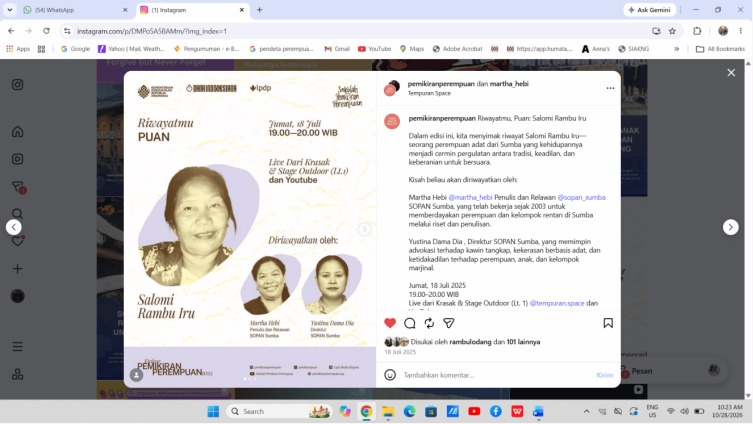Open the tab search dropdown chevron
Image resolution: width=753 pixels, height=424 pixels.
point(10,10)
